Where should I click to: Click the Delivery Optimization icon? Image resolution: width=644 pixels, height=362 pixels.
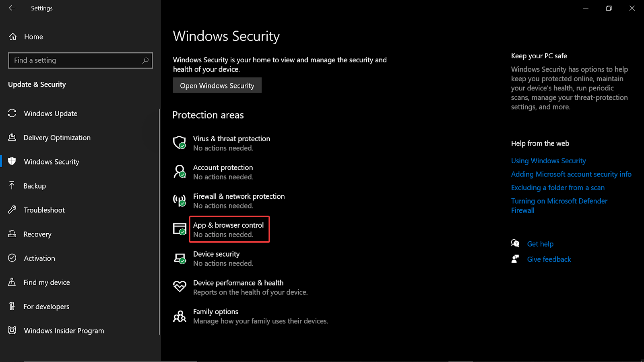click(x=12, y=138)
